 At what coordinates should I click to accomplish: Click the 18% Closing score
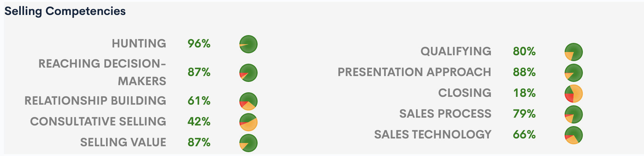524,93
